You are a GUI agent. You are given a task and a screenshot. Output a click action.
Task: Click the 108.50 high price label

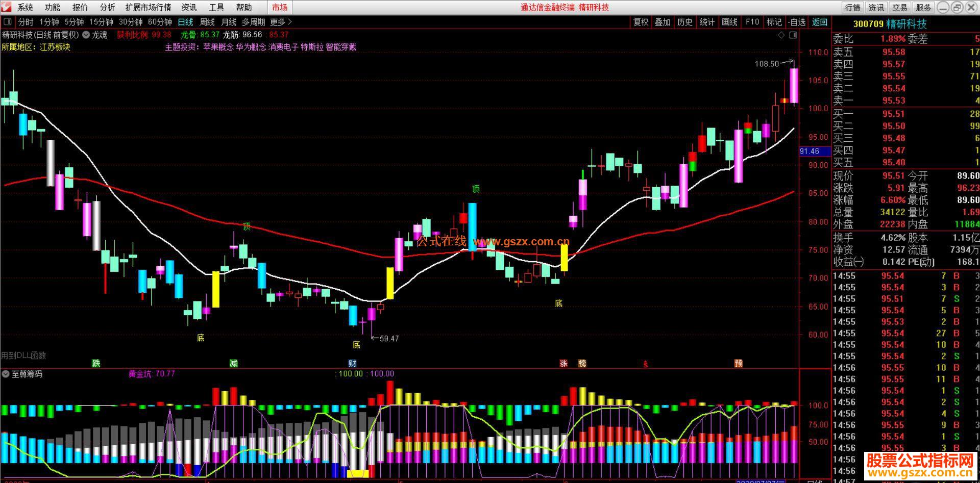click(767, 64)
